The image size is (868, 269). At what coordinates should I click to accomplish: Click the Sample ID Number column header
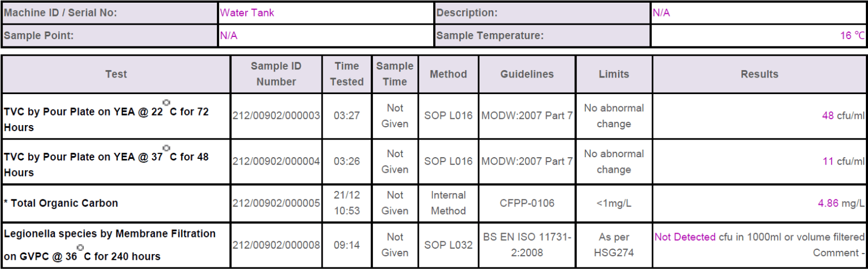pyautogui.click(x=276, y=74)
